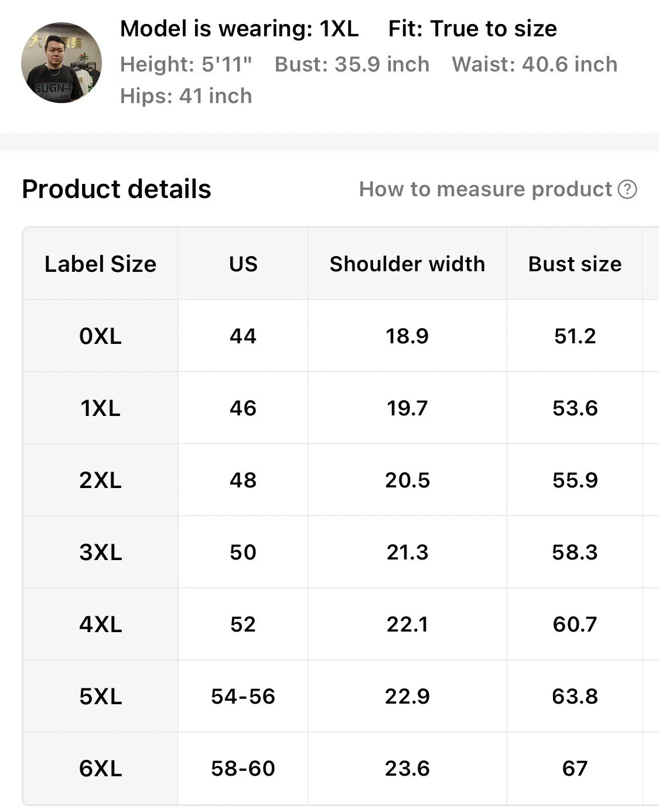Select the 4XL size row label
The height and width of the screenshot is (812, 659).
pos(100,625)
